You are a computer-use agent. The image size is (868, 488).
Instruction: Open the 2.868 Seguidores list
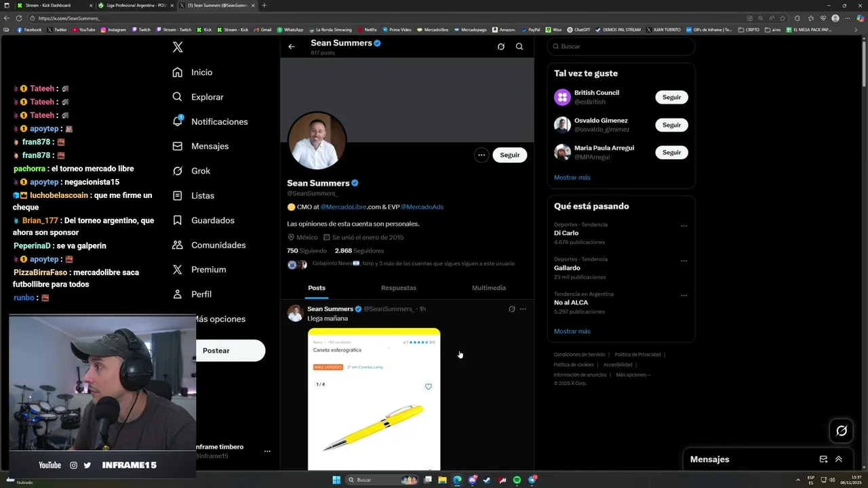pyautogui.click(x=359, y=251)
